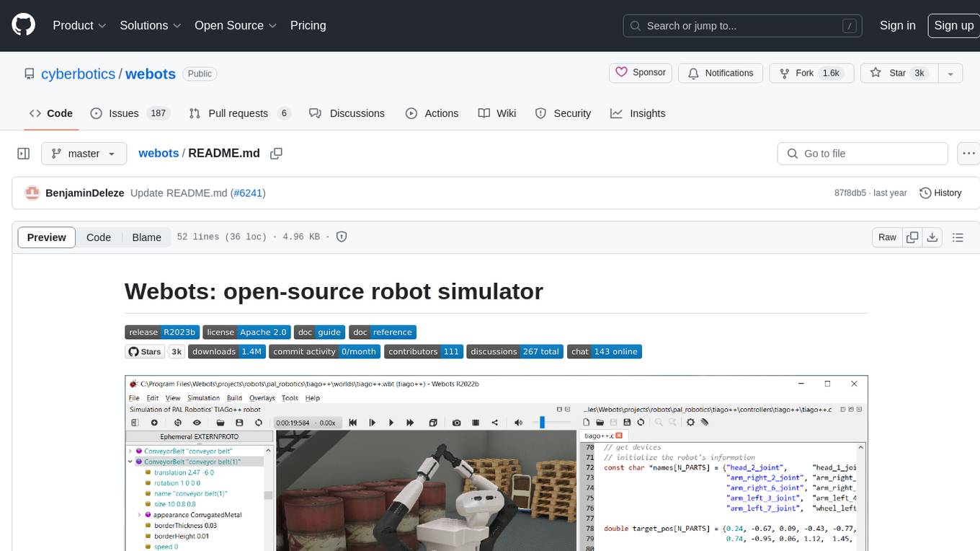Open the BenjaminDeleze author link
Screen dimensions: 980x551
coord(85,193)
